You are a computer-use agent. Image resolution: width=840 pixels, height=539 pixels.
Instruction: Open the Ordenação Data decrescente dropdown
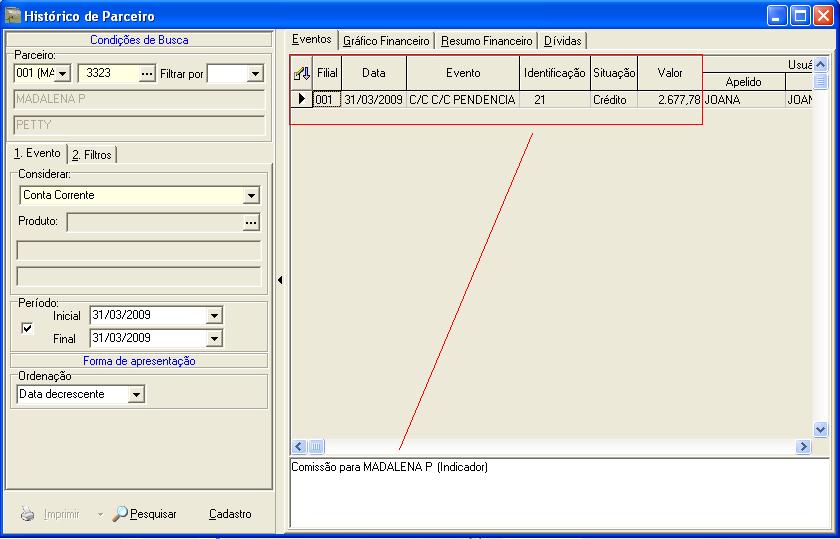[137, 395]
